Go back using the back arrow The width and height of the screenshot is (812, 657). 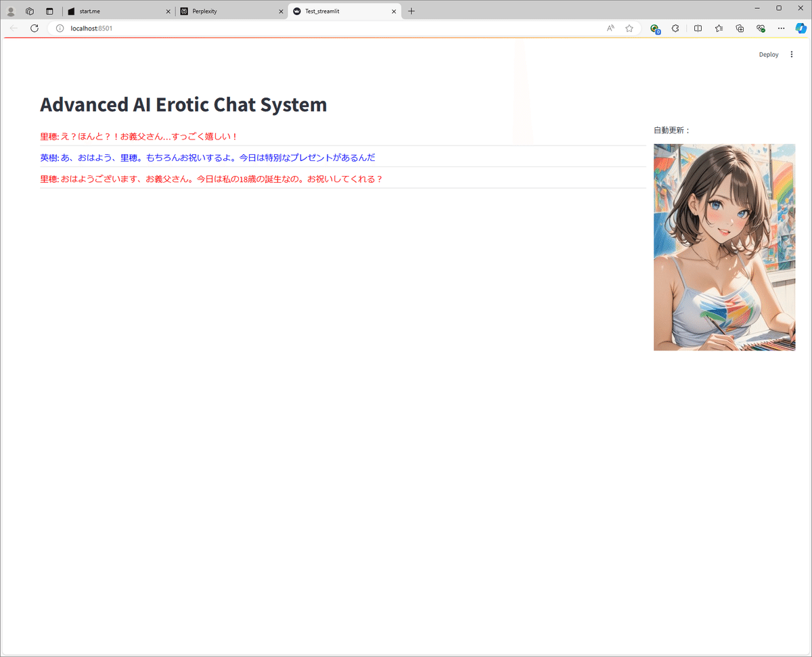(x=14, y=28)
